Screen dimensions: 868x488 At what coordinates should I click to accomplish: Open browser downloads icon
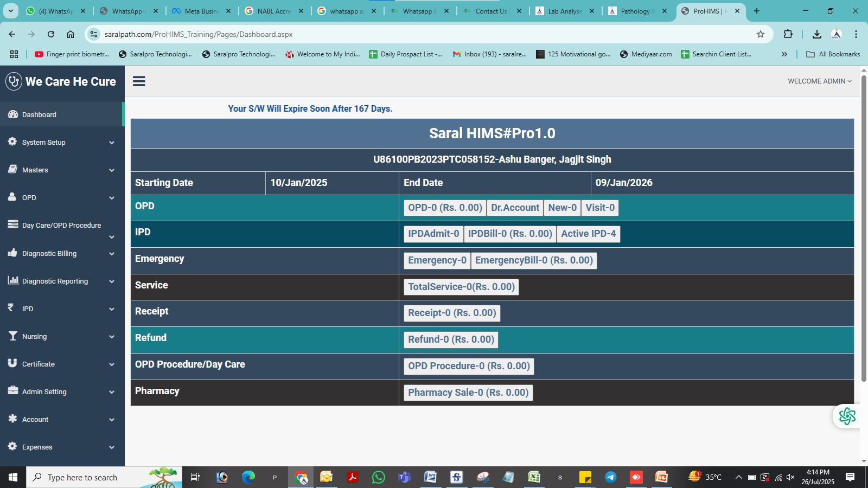816,34
